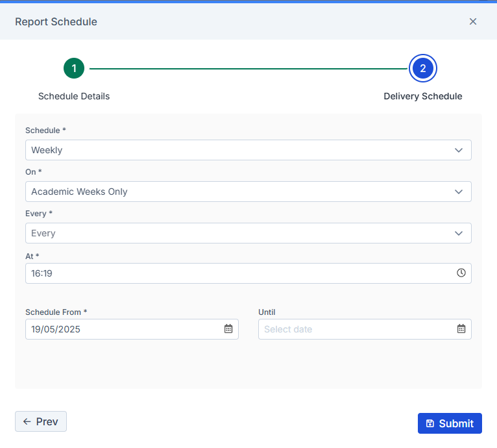497x448 pixels.
Task: Click the Until Select date field
Action: [x=365, y=329]
